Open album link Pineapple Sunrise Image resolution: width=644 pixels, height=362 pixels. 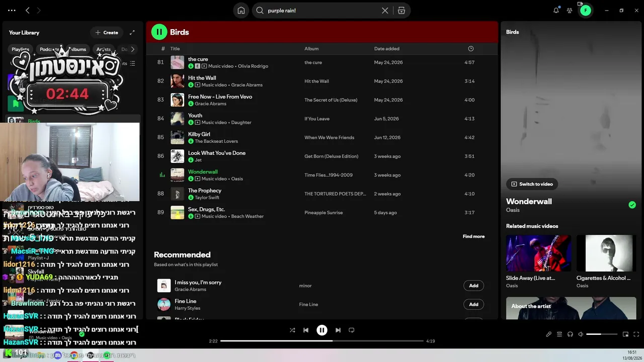[324, 213]
